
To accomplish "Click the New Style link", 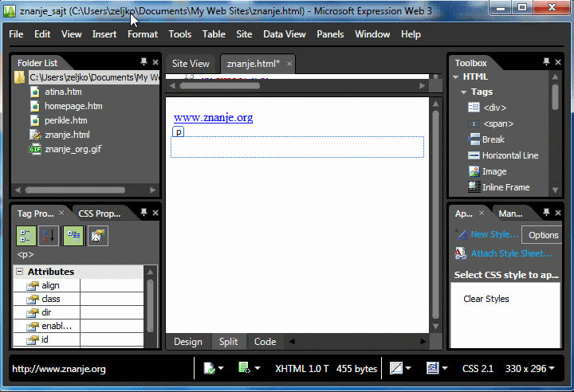I will [x=494, y=235].
